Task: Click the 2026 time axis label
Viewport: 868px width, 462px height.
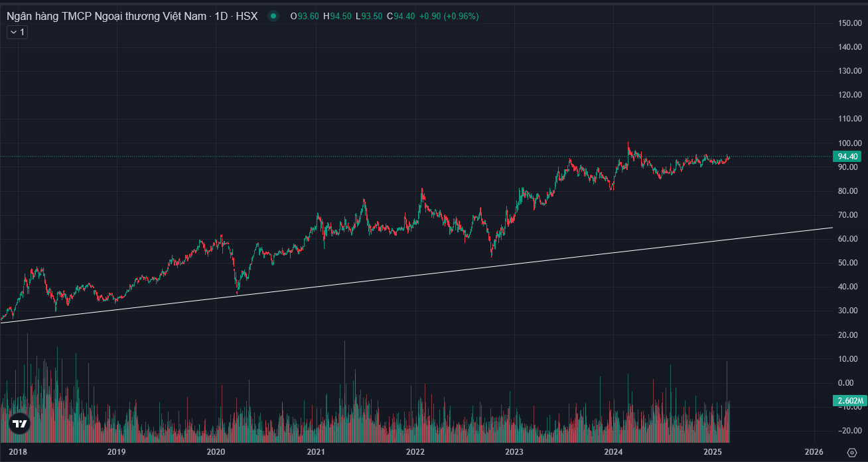Action: (814, 452)
